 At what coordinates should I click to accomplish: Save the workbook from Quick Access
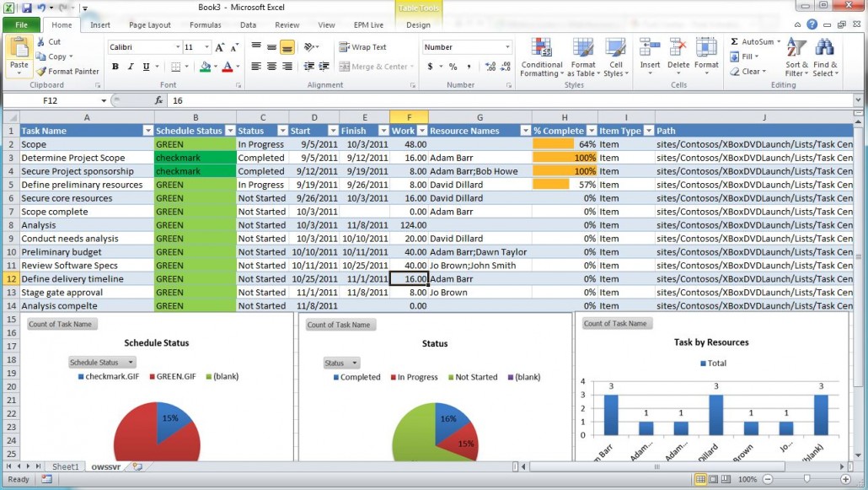[x=26, y=8]
